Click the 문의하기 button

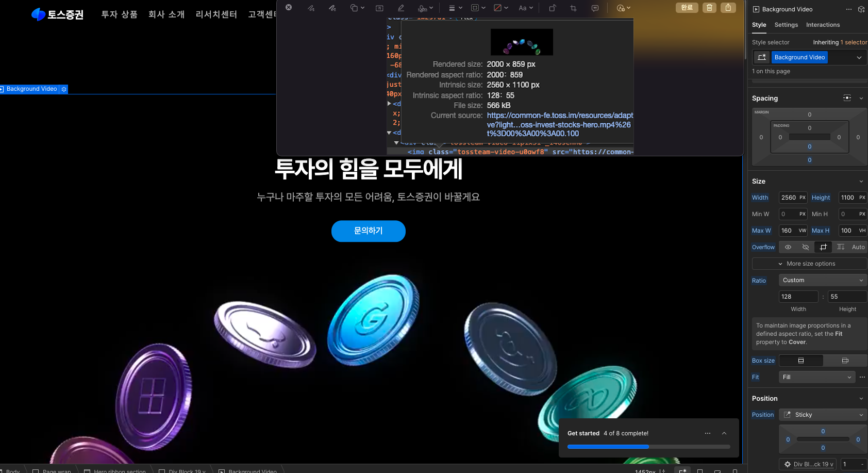click(x=368, y=231)
